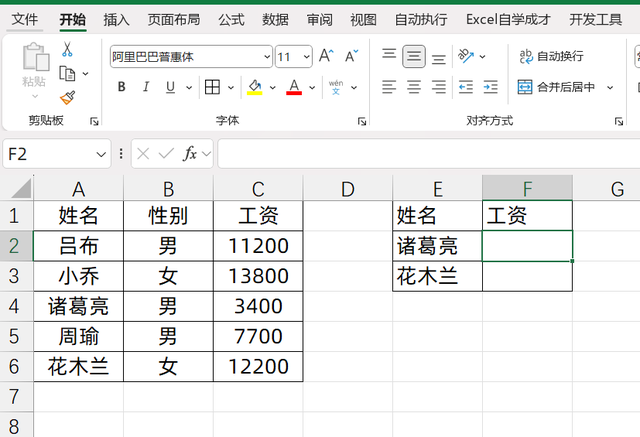This screenshot has height=437, width=640.
Task: Click the formula confirm checkmark
Action: (x=166, y=154)
